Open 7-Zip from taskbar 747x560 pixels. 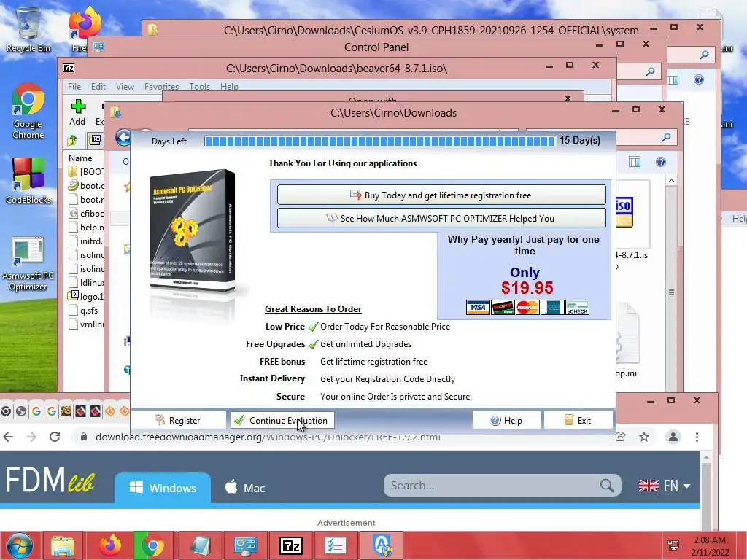(x=291, y=545)
